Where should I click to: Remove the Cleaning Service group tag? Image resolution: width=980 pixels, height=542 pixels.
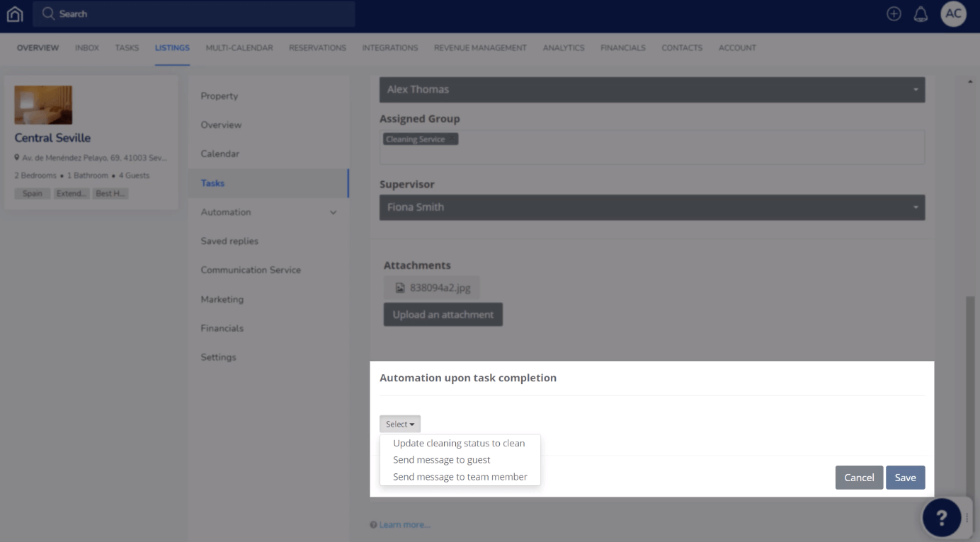point(452,139)
